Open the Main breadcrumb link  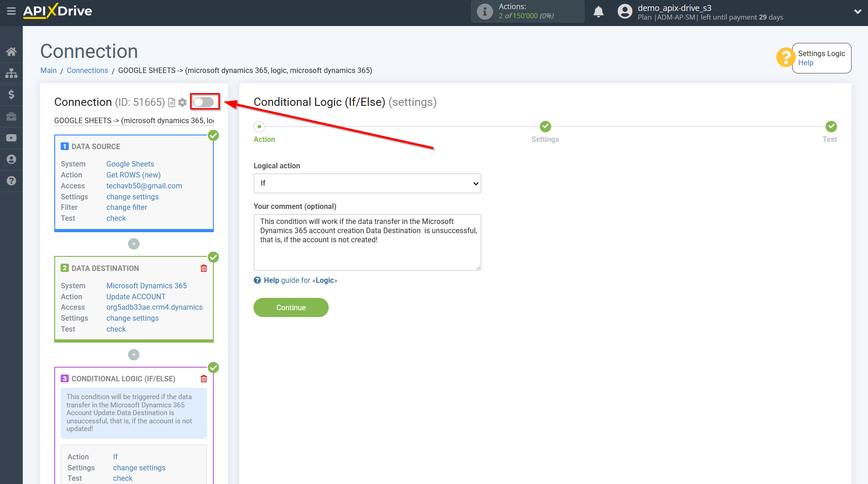(x=48, y=70)
